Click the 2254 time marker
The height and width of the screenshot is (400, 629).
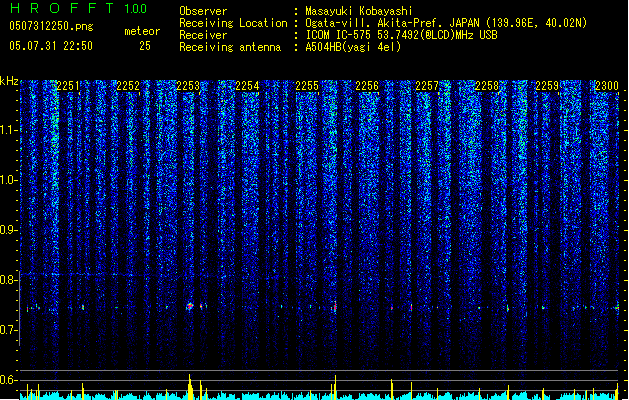[x=247, y=86]
